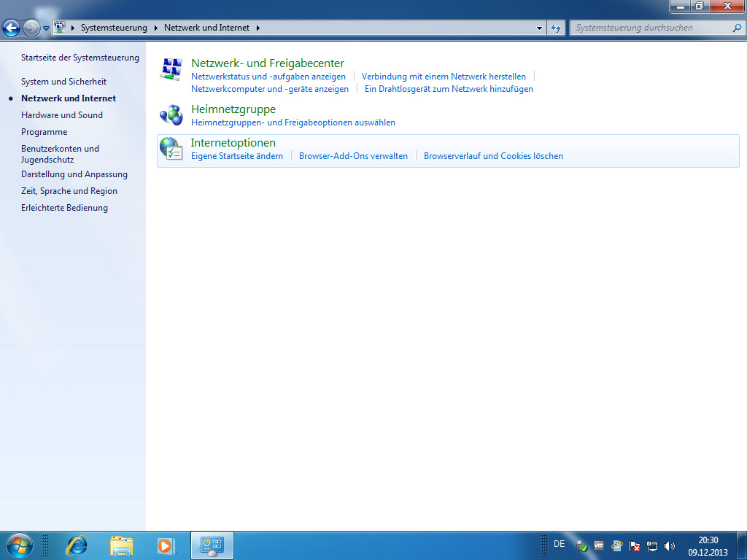Click Netzwerkcomputer und -geräte anzeigen

(x=270, y=89)
